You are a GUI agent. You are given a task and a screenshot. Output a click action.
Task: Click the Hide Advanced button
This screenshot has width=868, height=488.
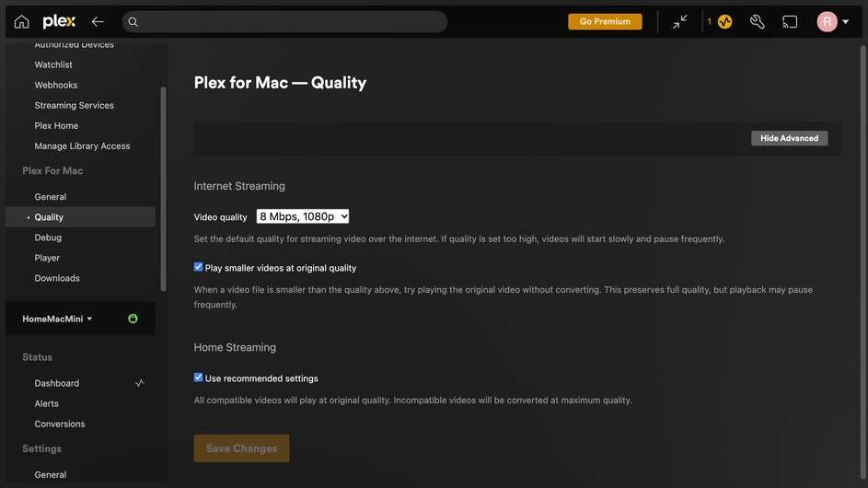pos(789,138)
